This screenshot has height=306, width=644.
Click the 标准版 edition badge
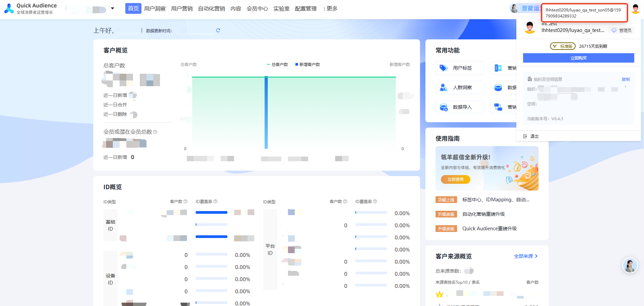tap(563, 46)
